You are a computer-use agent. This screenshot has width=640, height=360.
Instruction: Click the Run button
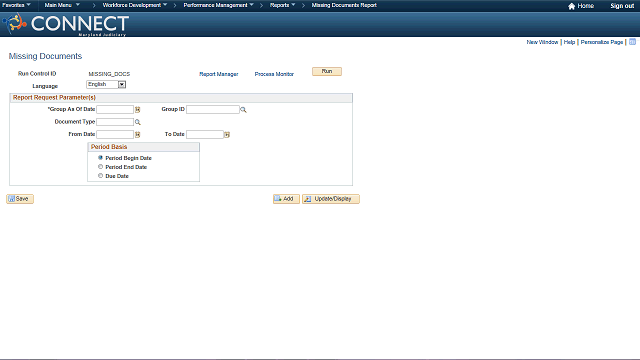click(x=327, y=71)
